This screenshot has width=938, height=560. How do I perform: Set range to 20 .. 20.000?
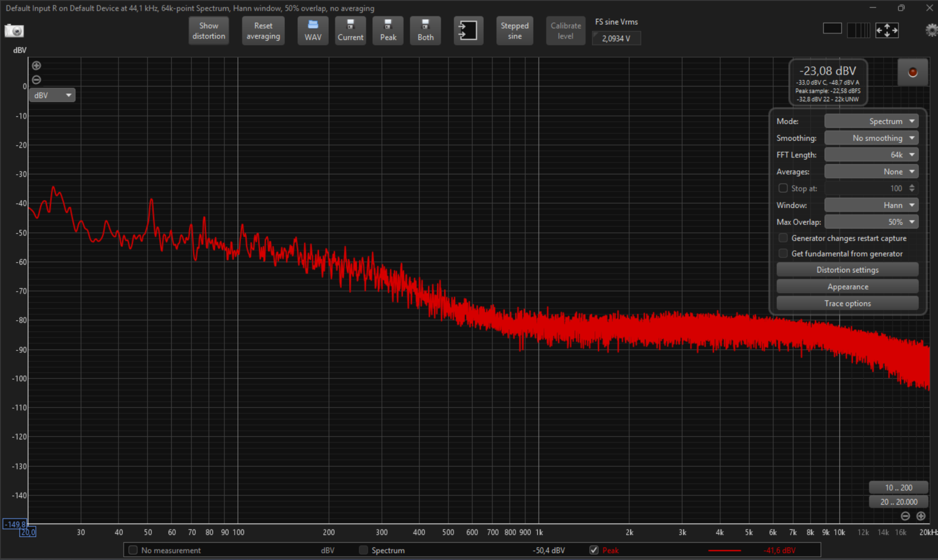tap(898, 502)
